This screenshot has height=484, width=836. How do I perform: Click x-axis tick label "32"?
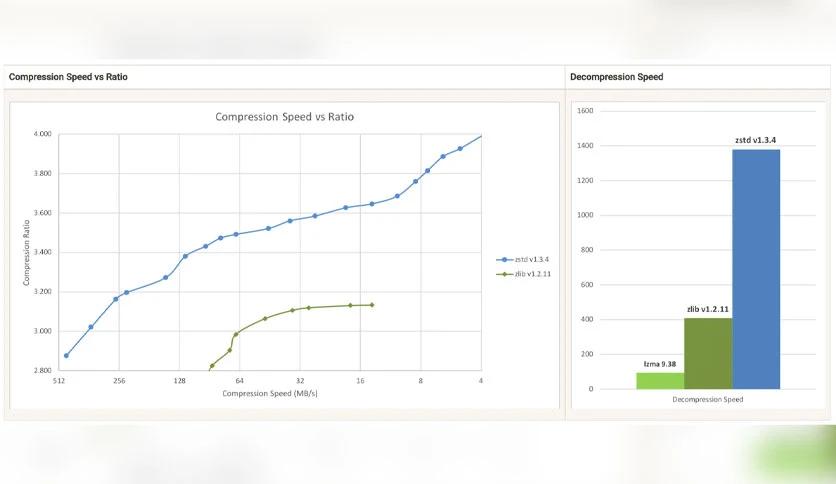coord(300,381)
